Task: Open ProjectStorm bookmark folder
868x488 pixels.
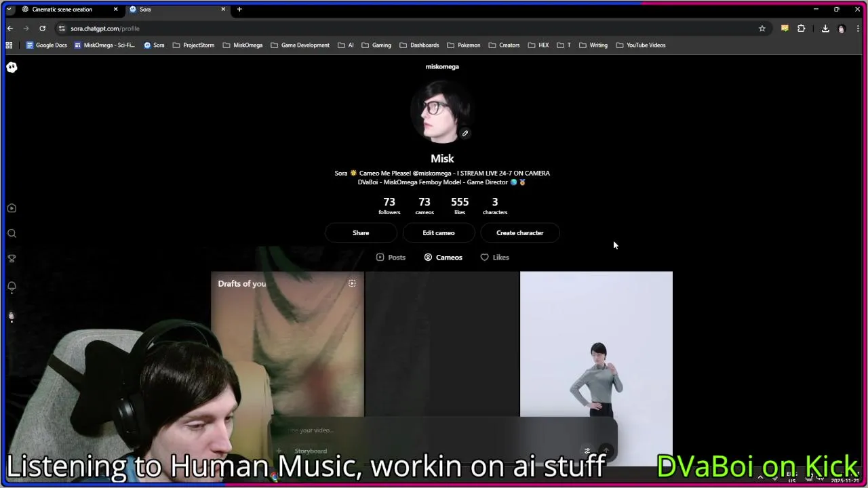Action: point(193,45)
